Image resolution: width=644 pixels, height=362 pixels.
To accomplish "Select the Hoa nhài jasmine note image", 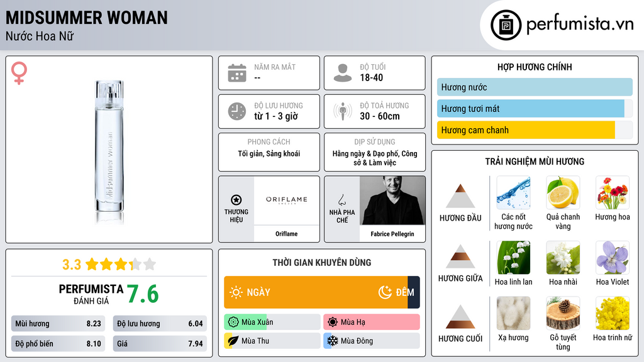I will click(x=563, y=257).
